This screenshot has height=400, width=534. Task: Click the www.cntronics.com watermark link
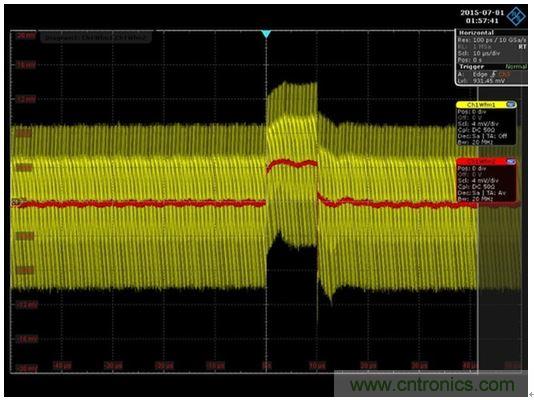point(432,385)
